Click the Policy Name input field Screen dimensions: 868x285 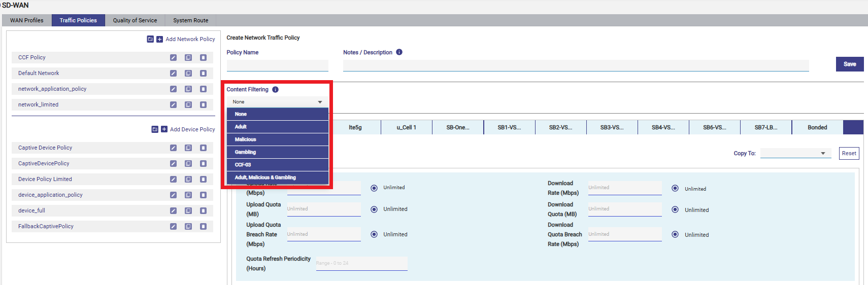point(277,65)
